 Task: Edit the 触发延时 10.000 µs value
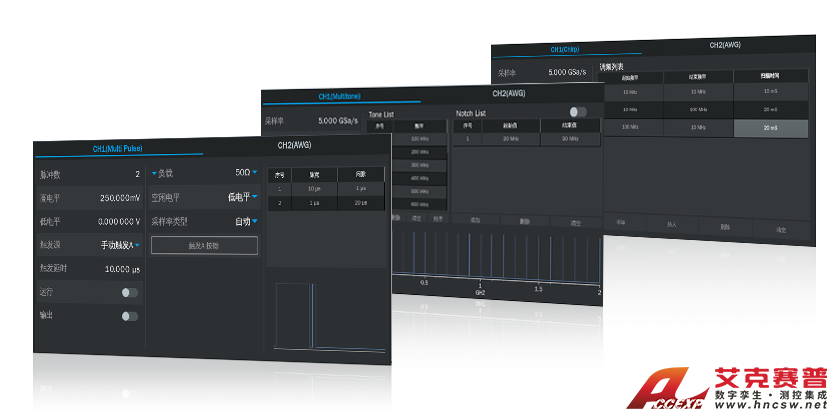(x=122, y=270)
